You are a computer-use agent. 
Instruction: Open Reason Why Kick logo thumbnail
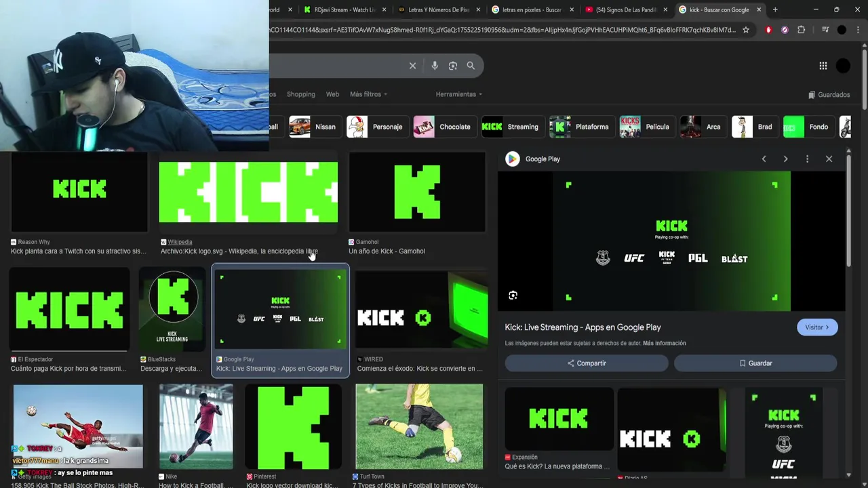pyautogui.click(x=79, y=192)
